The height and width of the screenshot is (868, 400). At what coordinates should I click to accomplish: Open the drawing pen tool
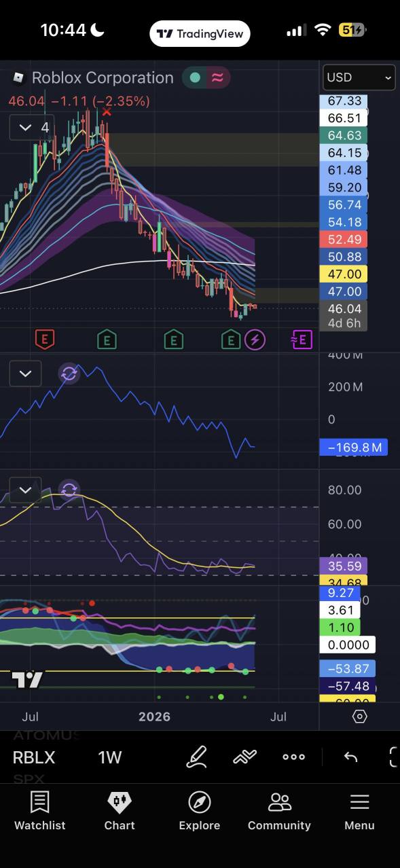[196, 757]
